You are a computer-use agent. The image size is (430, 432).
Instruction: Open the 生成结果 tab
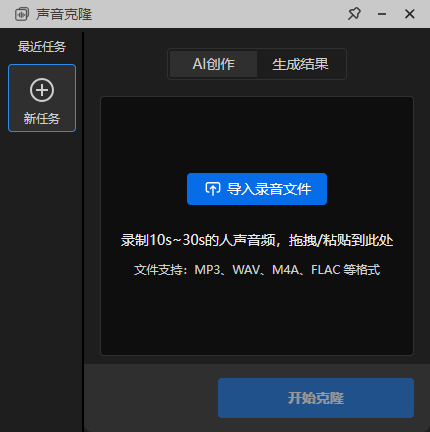[300, 64]
